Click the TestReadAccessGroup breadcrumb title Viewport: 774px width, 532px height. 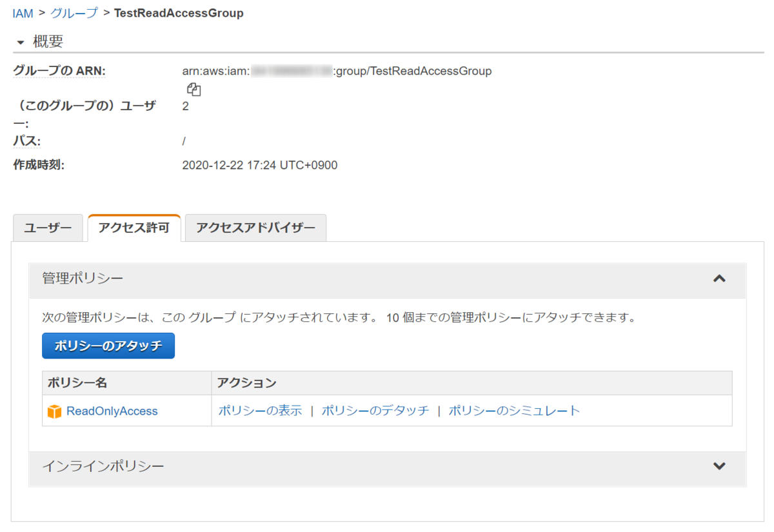coord(179,12)
